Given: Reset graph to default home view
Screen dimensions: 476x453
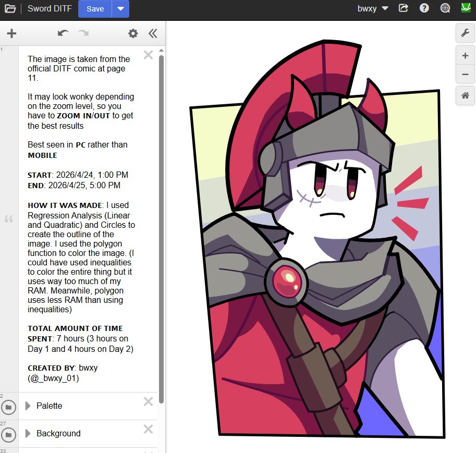Looking at the screenshot, I should pyautogui.click(x=465, y=95).
